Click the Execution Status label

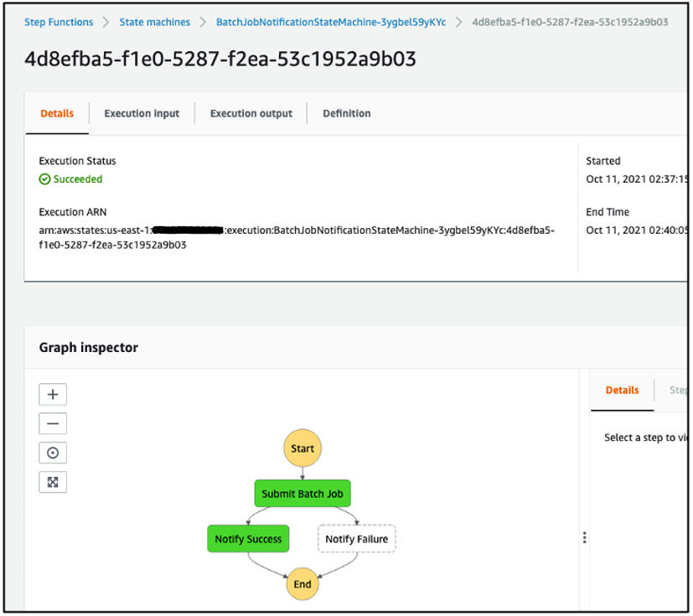coord(77,161)
